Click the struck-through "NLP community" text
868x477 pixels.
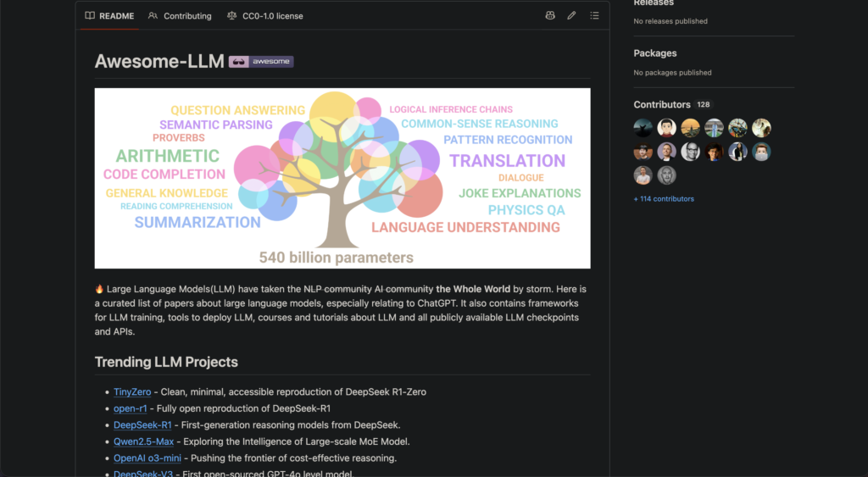pyautogui.click(x=337, y=289)
